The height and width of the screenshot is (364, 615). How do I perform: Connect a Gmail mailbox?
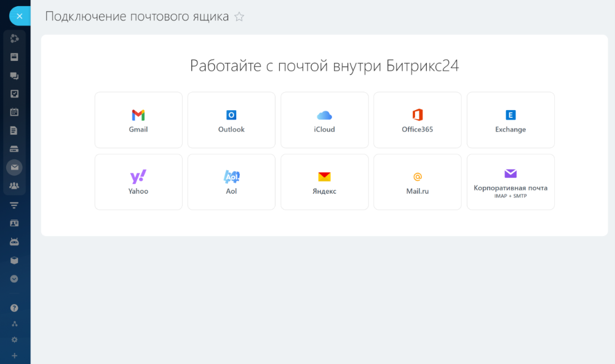(138, 120)
